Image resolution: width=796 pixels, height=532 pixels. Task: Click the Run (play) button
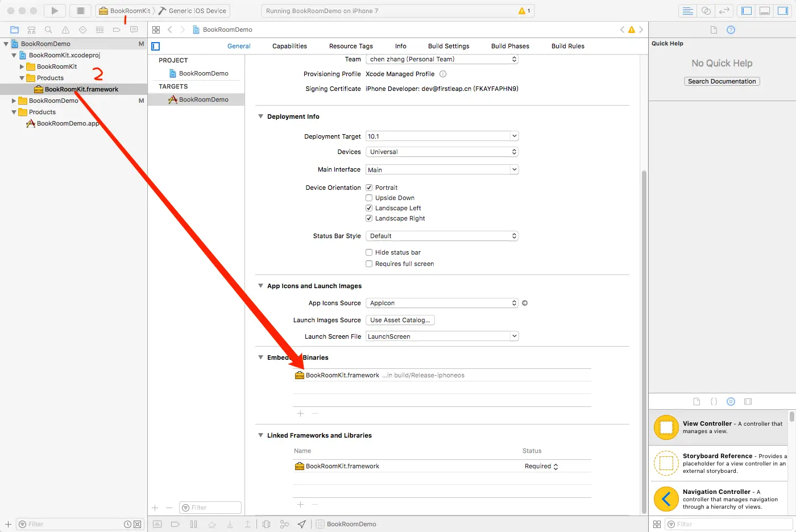click(55, 11)
